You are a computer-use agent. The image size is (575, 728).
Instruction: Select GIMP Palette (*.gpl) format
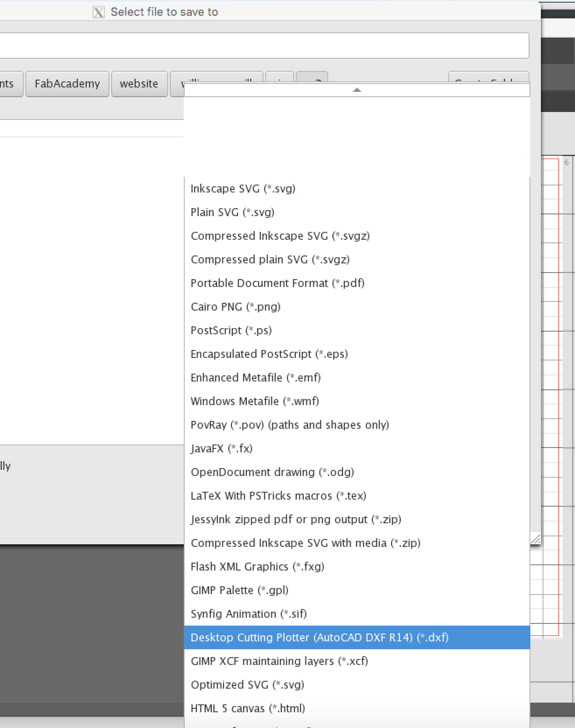[x=357, y=590]
